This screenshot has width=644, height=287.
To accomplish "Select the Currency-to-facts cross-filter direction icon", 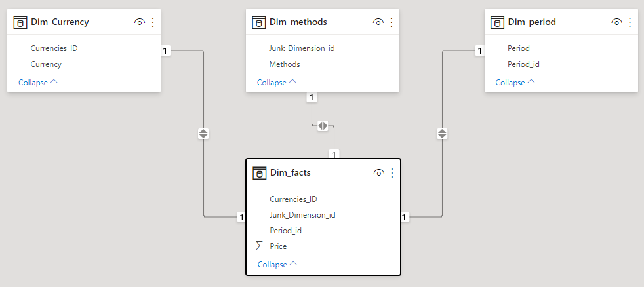I will (203, 134).
